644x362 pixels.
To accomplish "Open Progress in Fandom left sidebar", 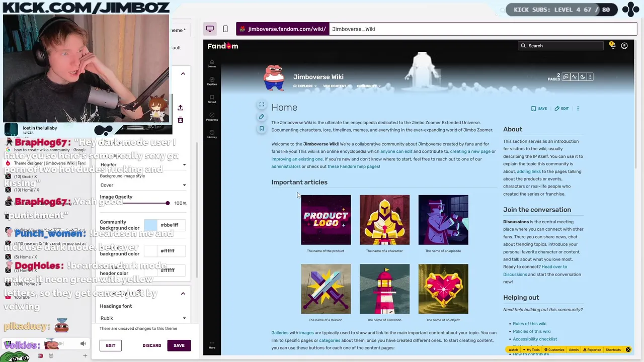I will (212, 117).
